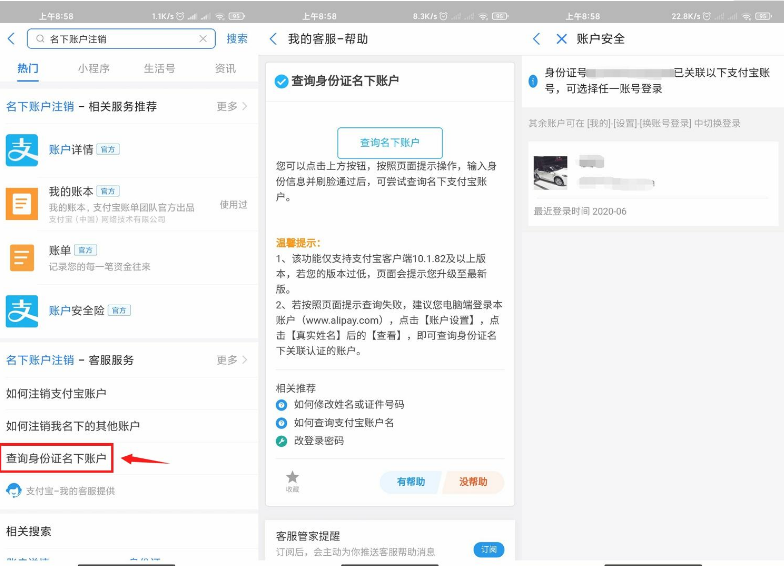Viewport: 784px width, 566px height.
Task: Go back from 账户安全 page
Action: tap(536, 38)
